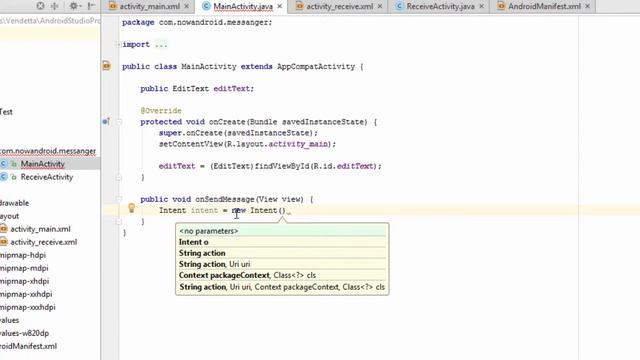Close the AndroidManifest.xml tab
Image resolution: width=640 pixels, height=360 pixels.
click(x=587, y=6)
